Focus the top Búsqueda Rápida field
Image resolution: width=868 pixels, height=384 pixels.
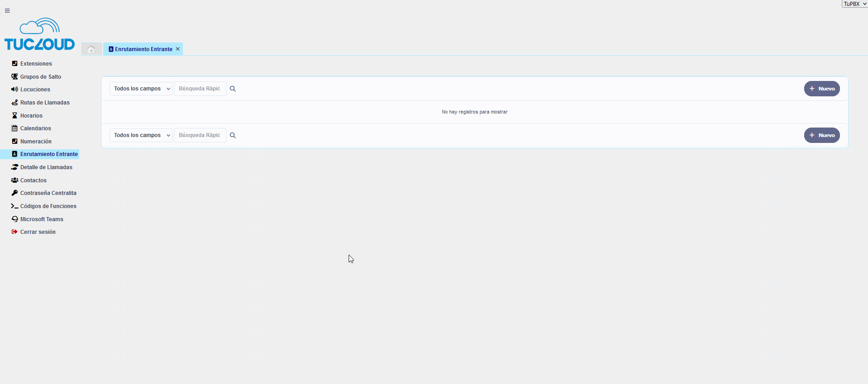200,89
